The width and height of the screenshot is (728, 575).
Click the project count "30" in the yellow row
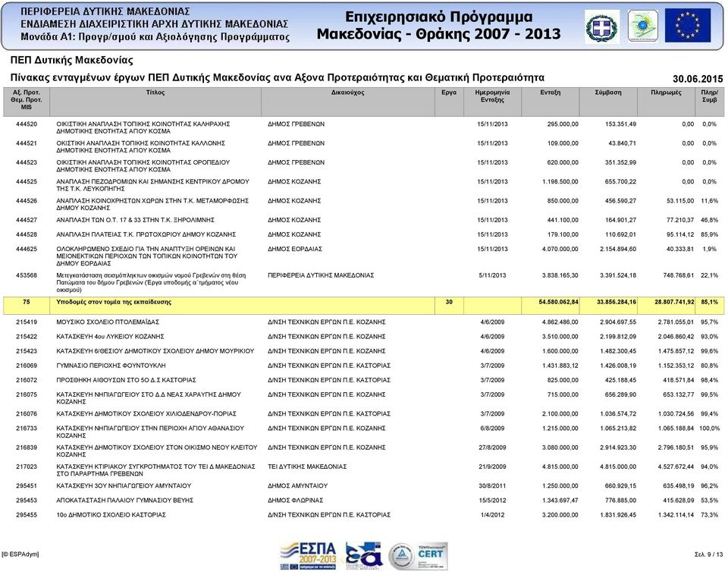[x=449, y=303]
